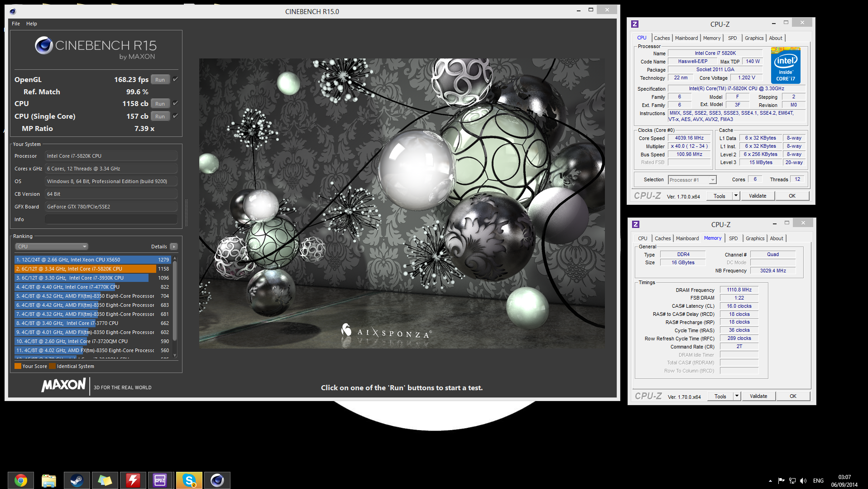The height and width of the screenshot is (489, 868).
Task: Open the Help menu
Action: click(32, 24)
